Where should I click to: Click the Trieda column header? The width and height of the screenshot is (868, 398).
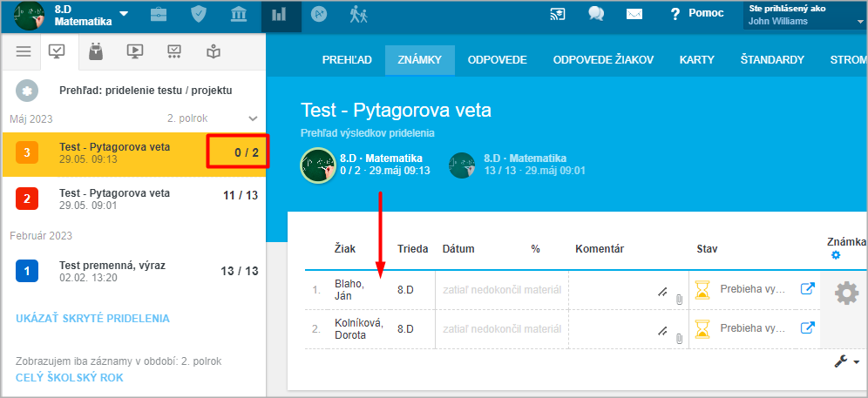coord(413,249)
